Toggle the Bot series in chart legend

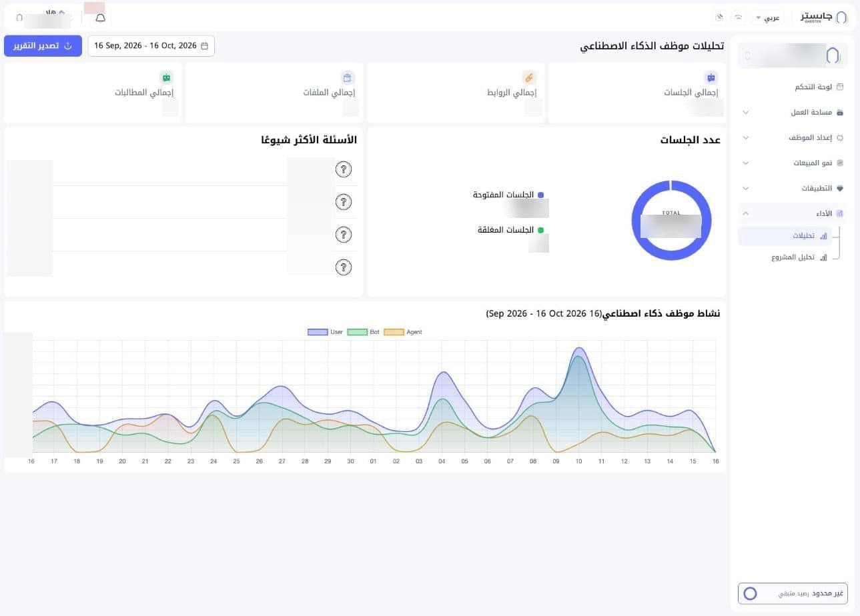point(363,332)
